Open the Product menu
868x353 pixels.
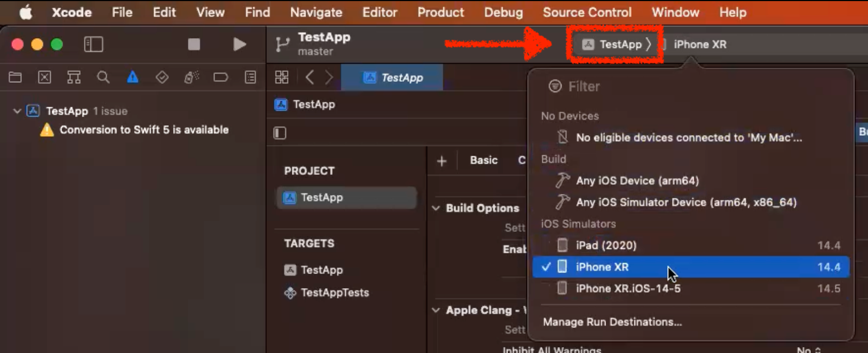click(441, 12)
